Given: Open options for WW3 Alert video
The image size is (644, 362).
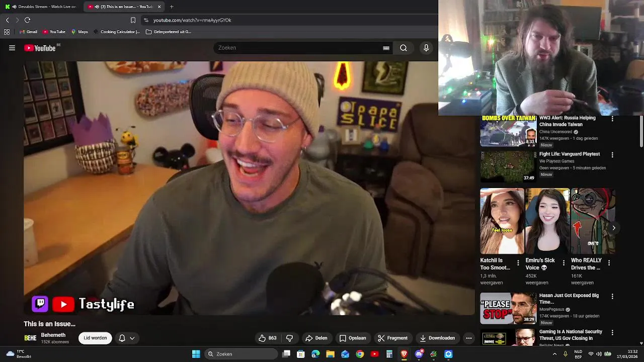Looking at the screenshot, I should 612,119.
